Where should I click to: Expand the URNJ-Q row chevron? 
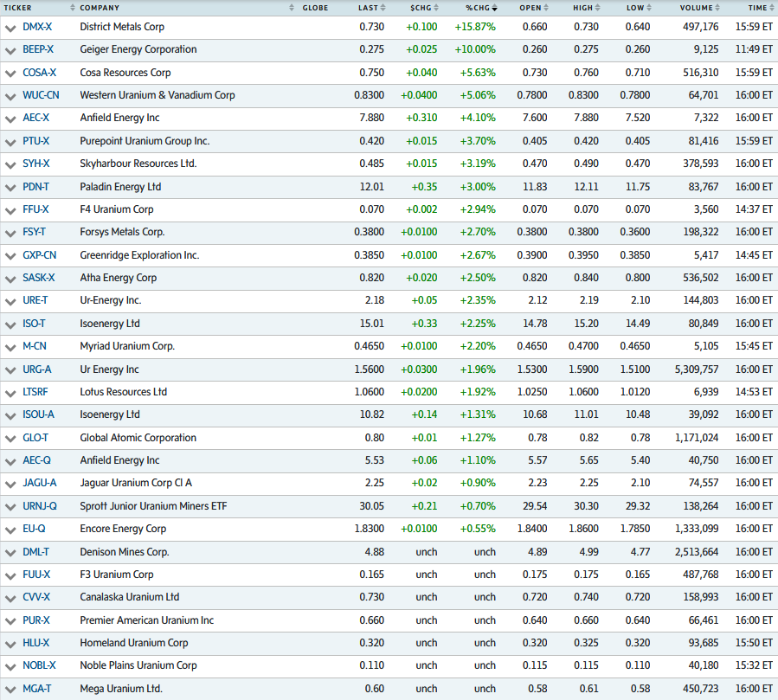coord(10,507)
